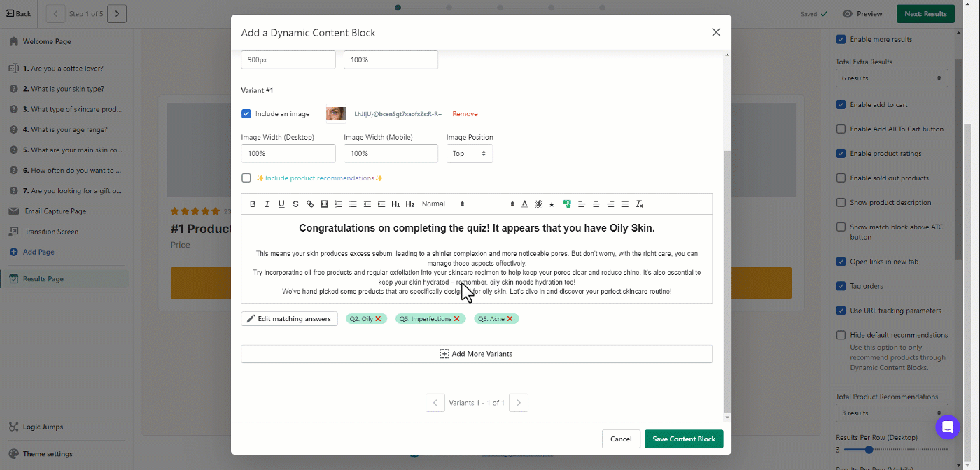Apply Heading 2 style

[410, 204]
